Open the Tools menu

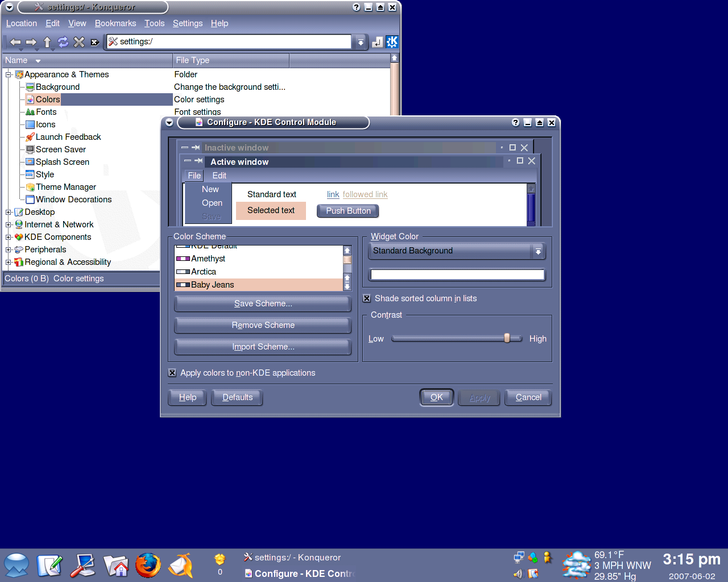pyautogui.click(x=155, y=23)
